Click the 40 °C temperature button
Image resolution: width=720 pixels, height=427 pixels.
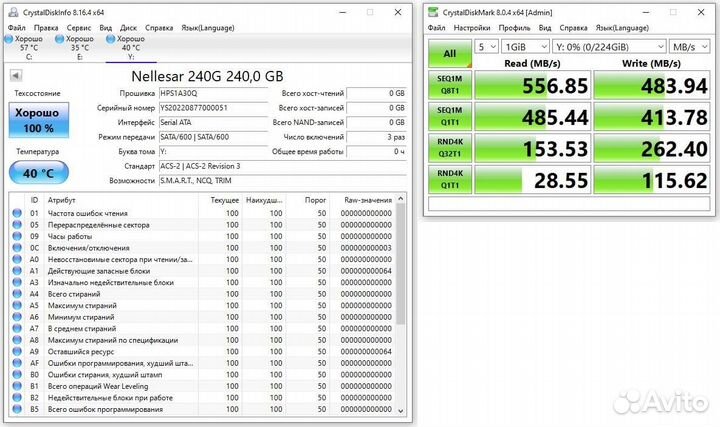39,173
